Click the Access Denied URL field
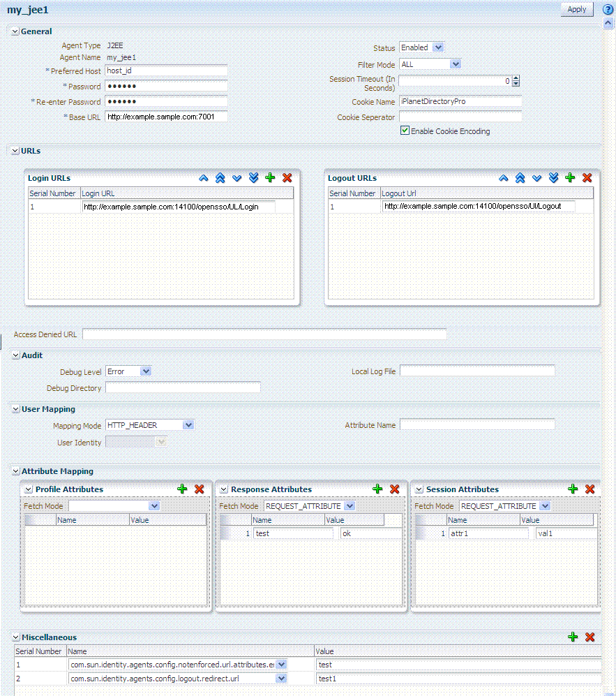Screen dimensions: 616x696 (x=264, y=334)
